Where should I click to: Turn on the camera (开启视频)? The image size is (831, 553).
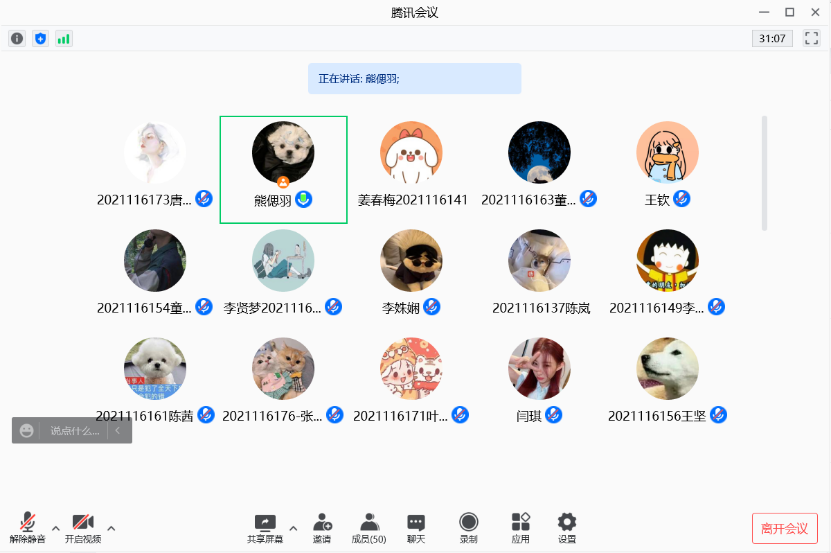pos(83,527)
